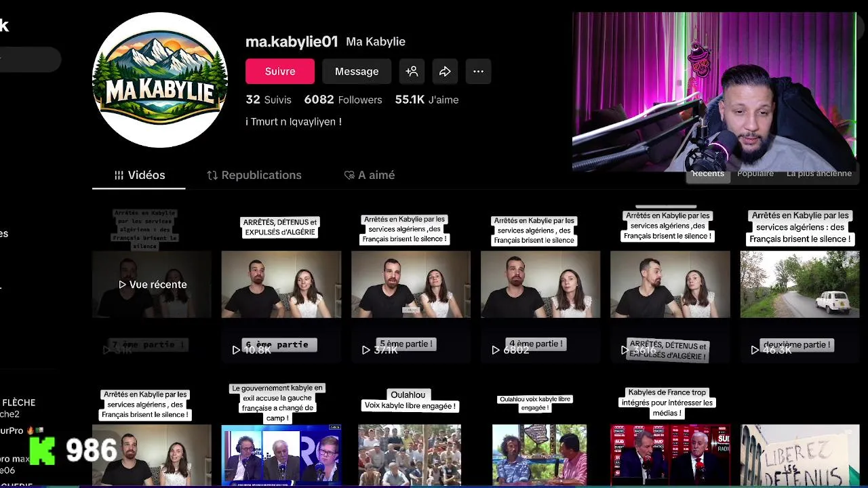The image size is (868, 488).
Task: Click the ma.kabylie01 username heading
Action: [x=292, y=41]
